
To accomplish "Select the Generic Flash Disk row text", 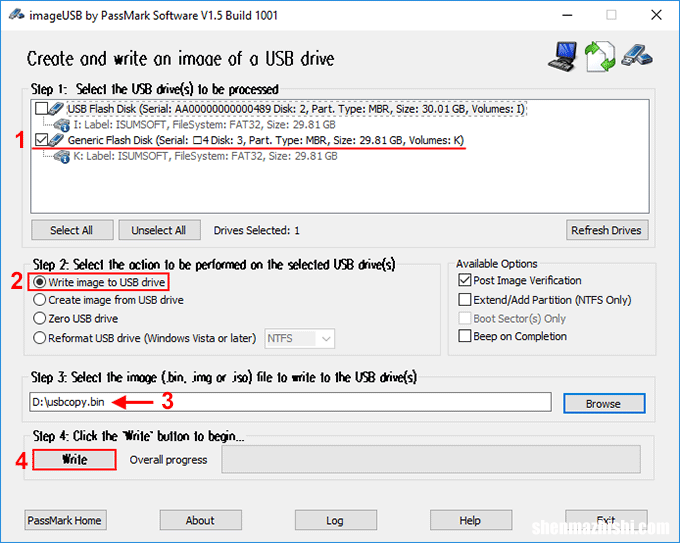I will (265, 140).
